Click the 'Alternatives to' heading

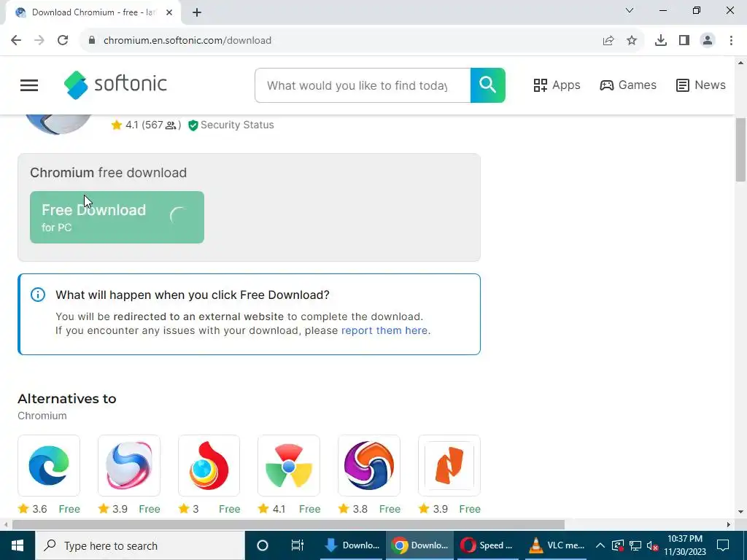66,399
